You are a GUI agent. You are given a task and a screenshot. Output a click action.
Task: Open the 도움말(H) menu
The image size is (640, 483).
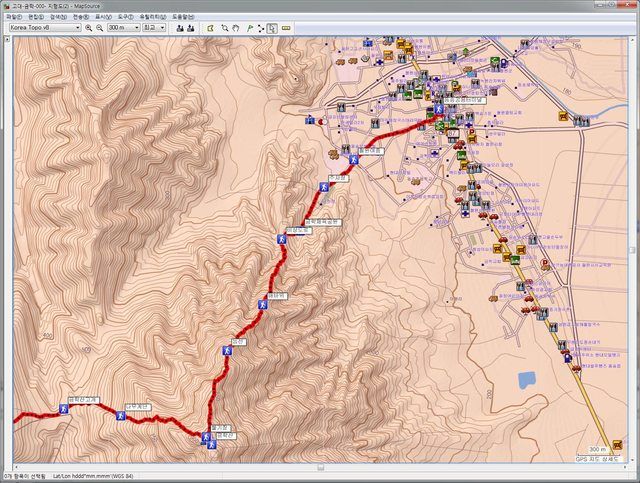(182, 17)
